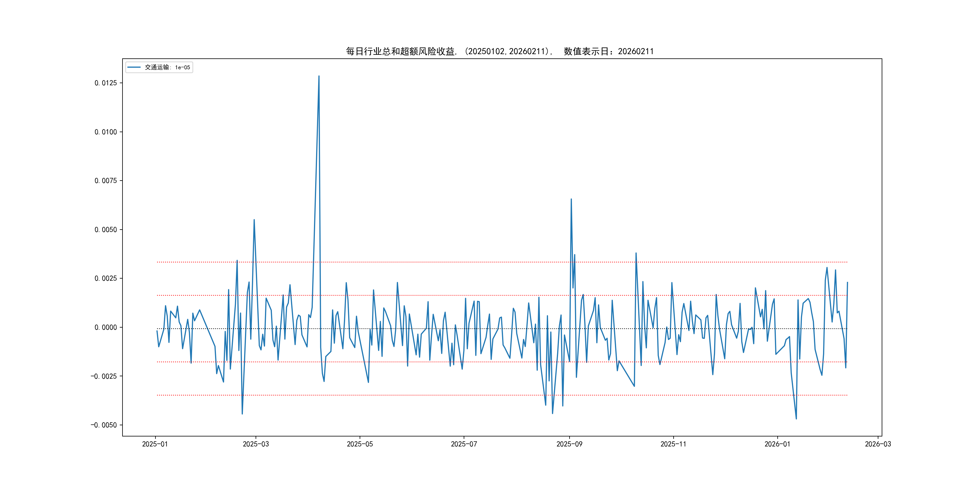Click the 2025-05 x-axis tick label

(360, 444)
